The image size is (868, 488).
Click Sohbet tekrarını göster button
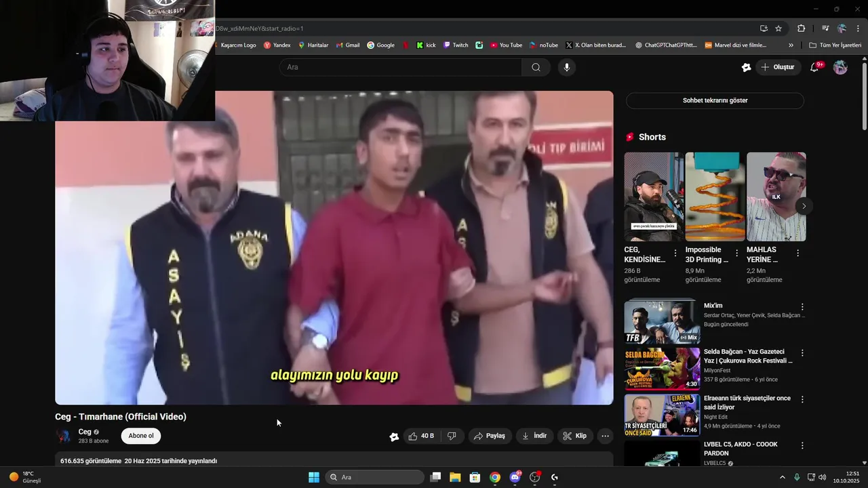[715, 100]
